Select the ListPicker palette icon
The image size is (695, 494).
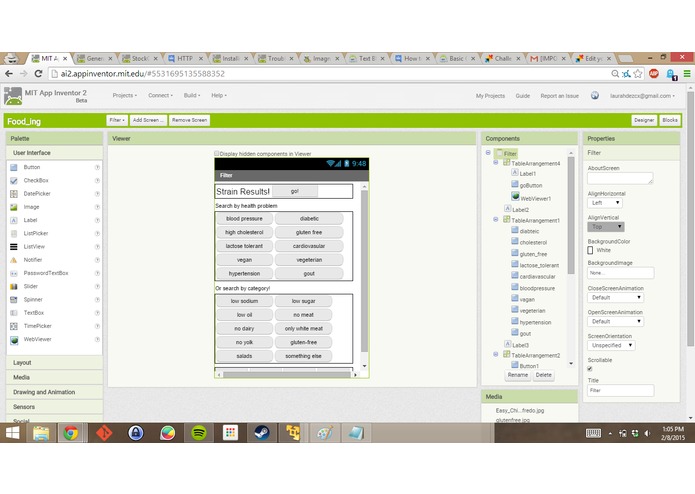point(14,233)
